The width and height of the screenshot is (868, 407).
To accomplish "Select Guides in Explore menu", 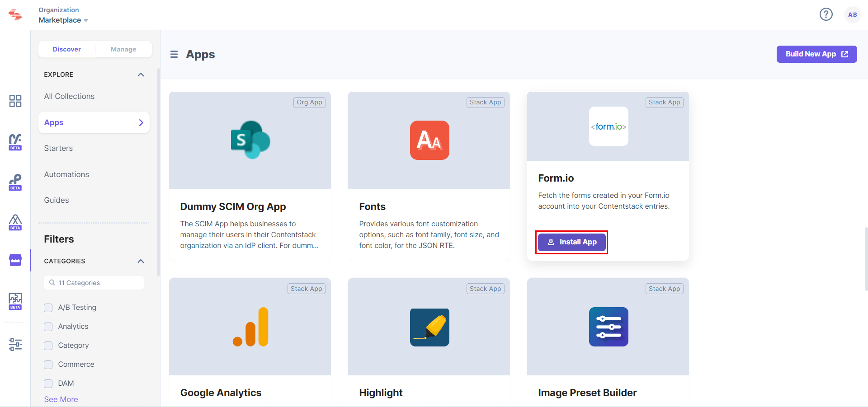I will [57, 200].
